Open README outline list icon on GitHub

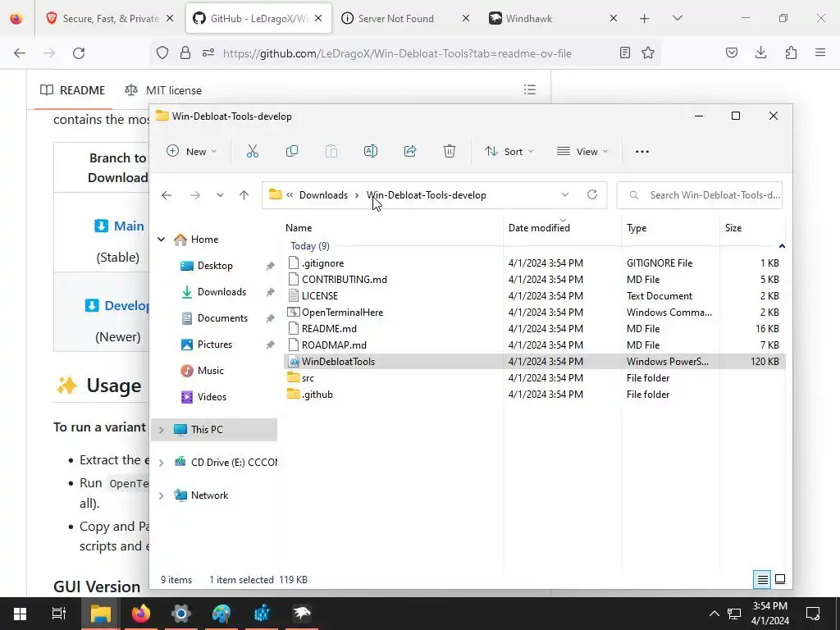click(530, 89)
